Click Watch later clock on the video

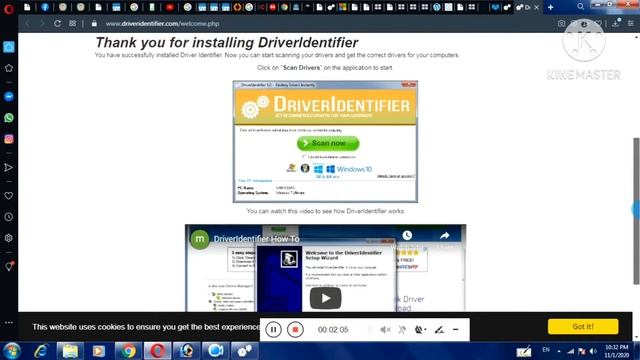coord(407,235)
